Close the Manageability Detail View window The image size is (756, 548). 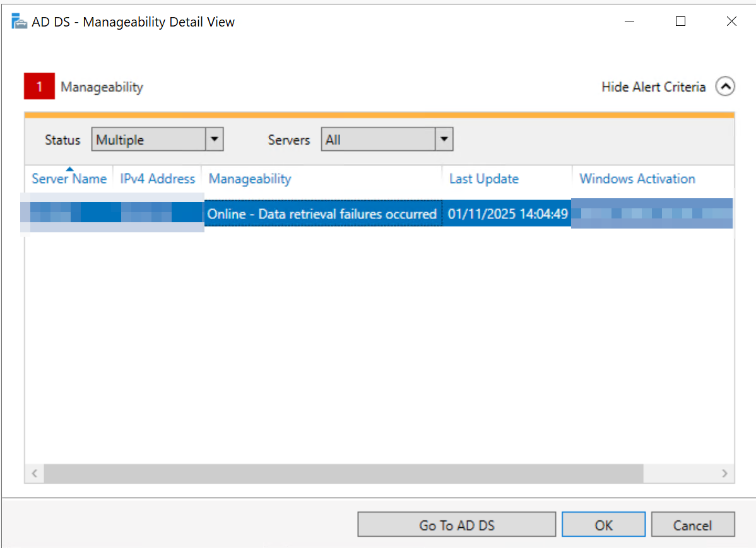(x=731, y=21)
